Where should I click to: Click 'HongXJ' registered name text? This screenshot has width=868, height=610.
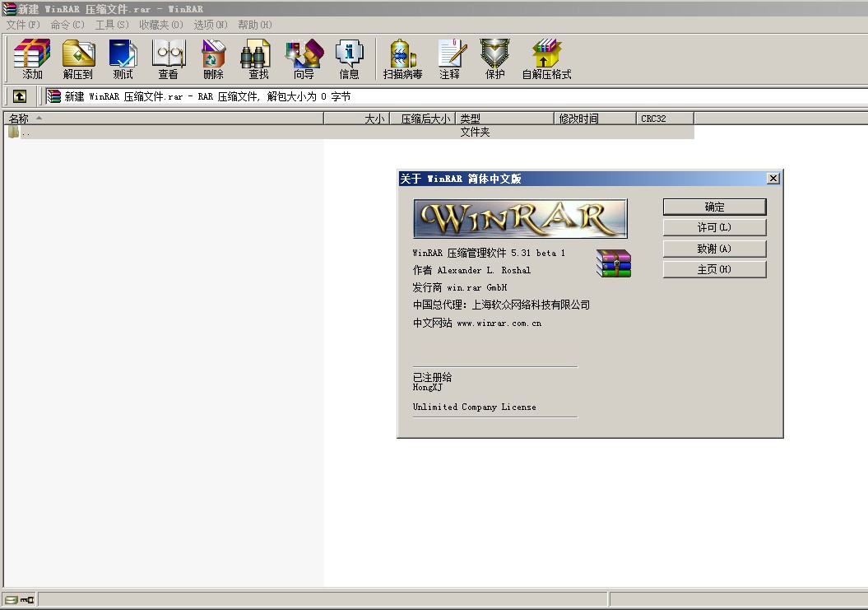(x=427, y=387)
